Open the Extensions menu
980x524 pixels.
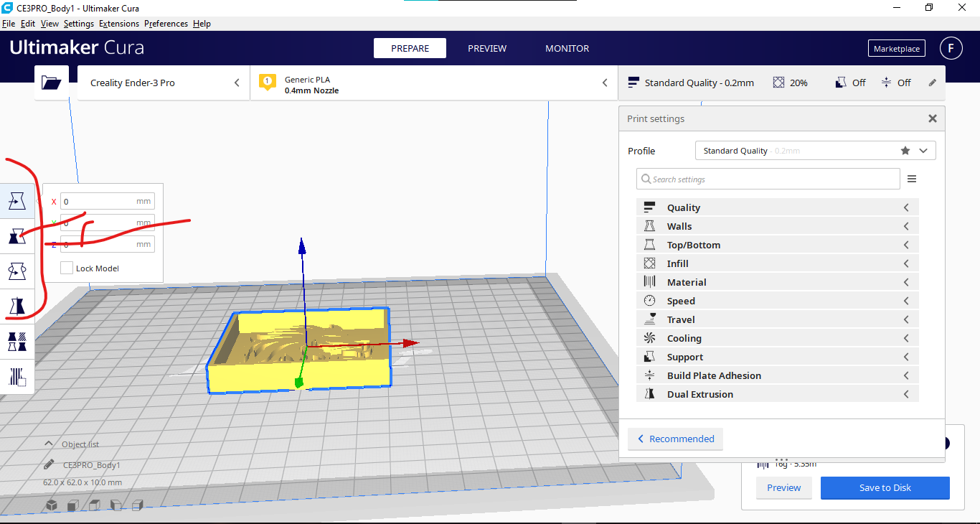(x=119, y=24)
